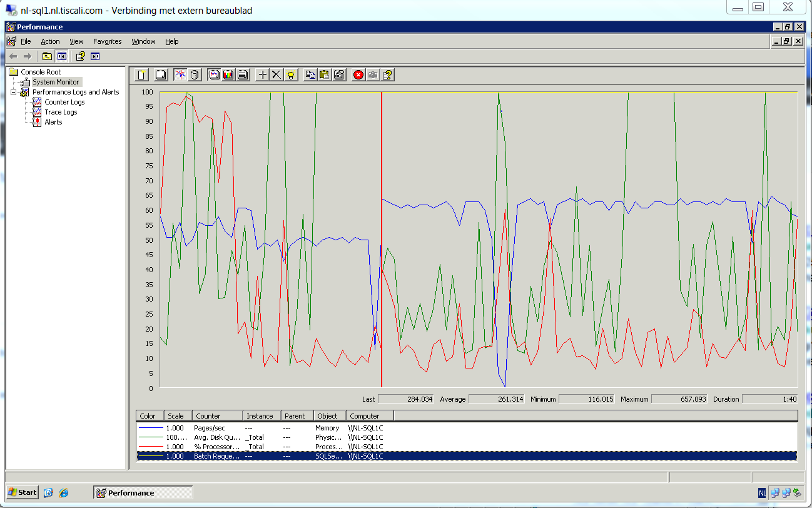Click the MMC Help icon with question mark
Screen dimensions: 812x508
pyautogui.click(x=81, y=56)
